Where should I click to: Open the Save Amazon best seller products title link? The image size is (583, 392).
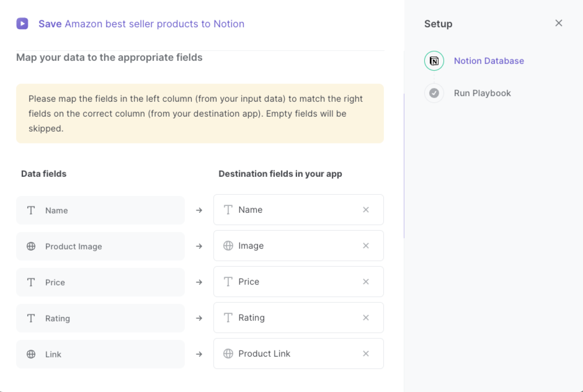point(141,24)
